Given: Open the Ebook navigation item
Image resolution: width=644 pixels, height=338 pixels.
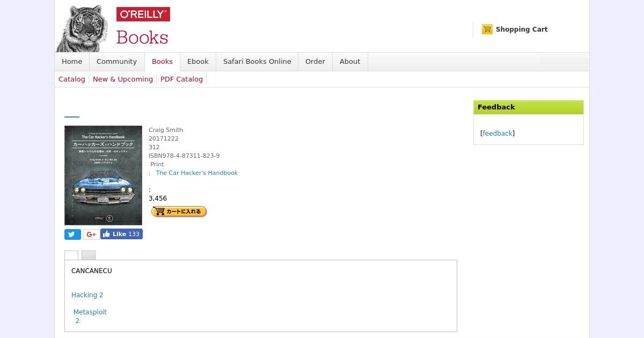Looking at the screenshot, I should pyautogui.click(x=198, y=62).
